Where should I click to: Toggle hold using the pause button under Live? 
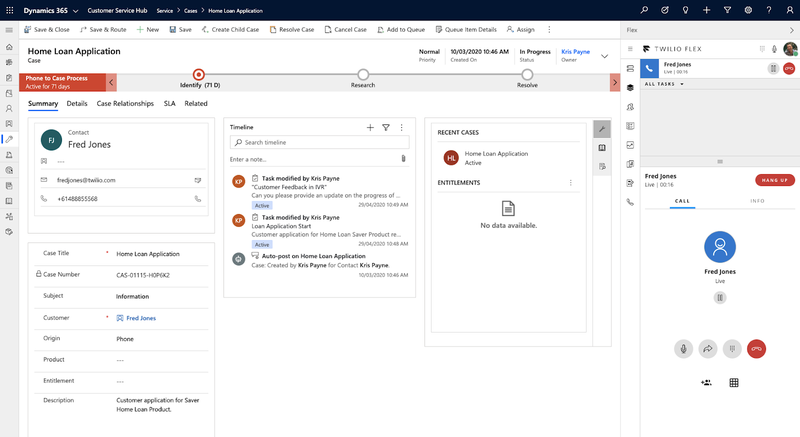[x=719, y=297]
